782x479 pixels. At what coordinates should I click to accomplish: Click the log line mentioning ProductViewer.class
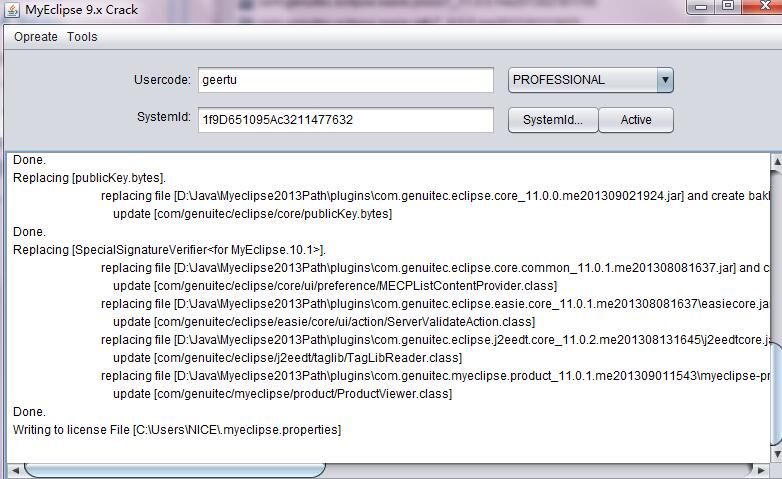coord(282,394)
